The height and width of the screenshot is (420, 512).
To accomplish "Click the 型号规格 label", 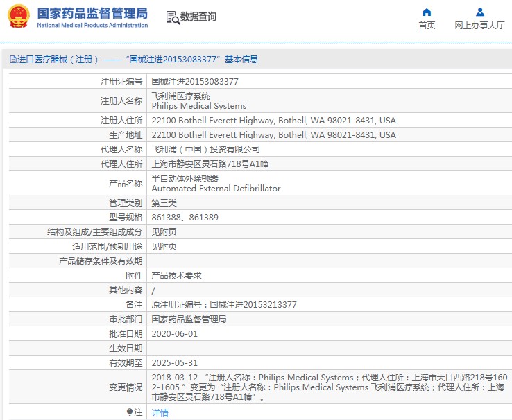I will point(126,217).
